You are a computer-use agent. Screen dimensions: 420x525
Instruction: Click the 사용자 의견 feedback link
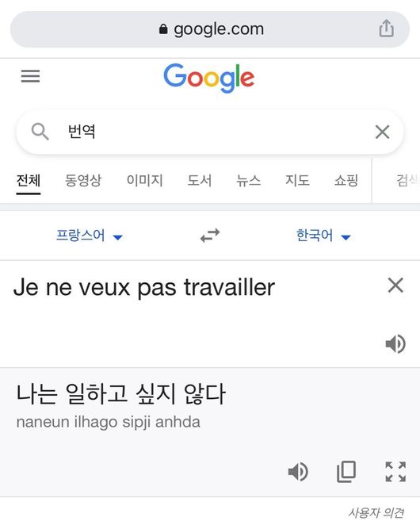[376, 512]
